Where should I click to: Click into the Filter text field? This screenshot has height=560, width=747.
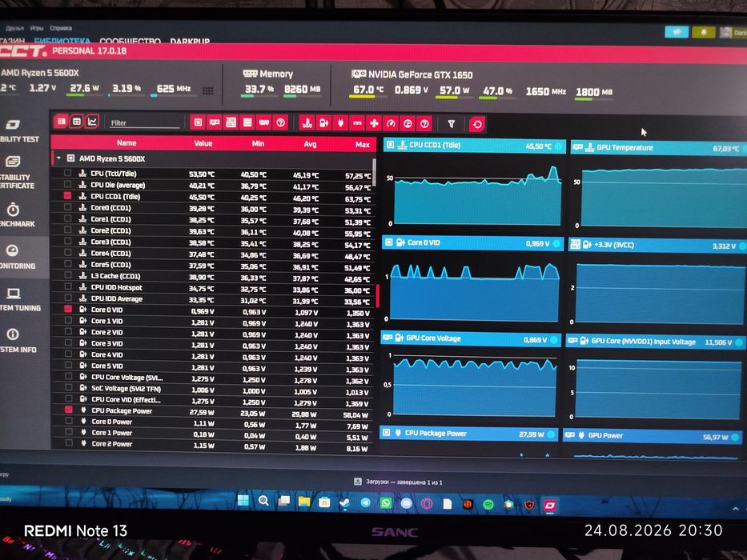click(x=144, y=123)
